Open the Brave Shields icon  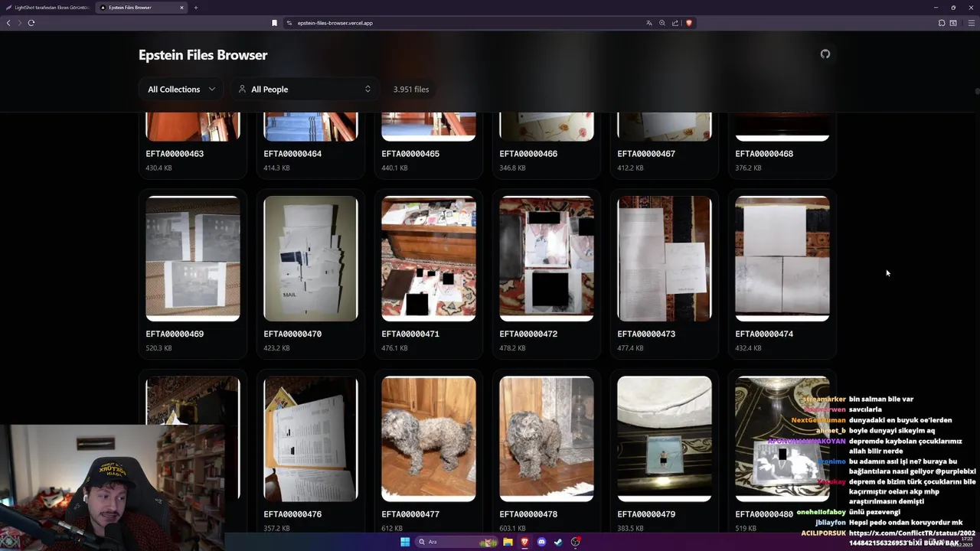(688, 23)
